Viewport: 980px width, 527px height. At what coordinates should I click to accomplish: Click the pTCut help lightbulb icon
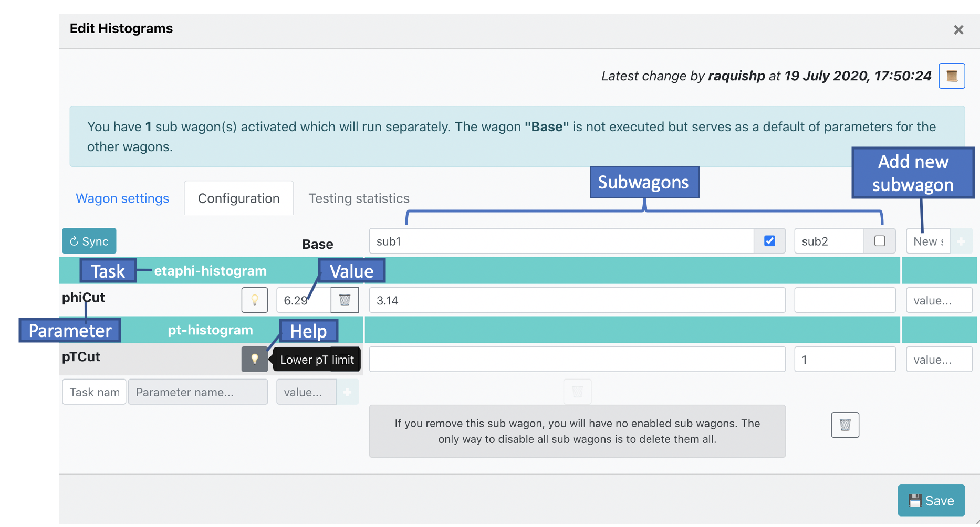click(x=255, y=359)
